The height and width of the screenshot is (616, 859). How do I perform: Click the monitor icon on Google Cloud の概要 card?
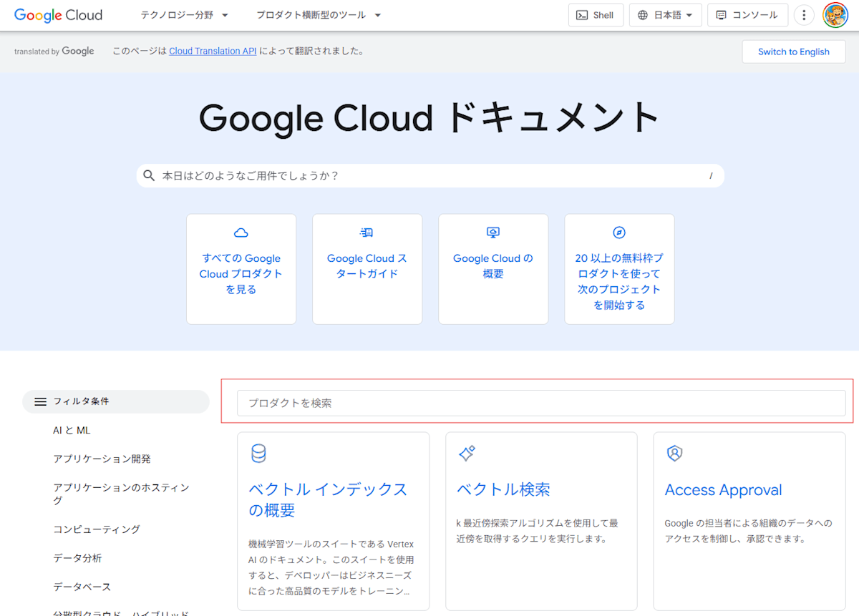point(493,232)
